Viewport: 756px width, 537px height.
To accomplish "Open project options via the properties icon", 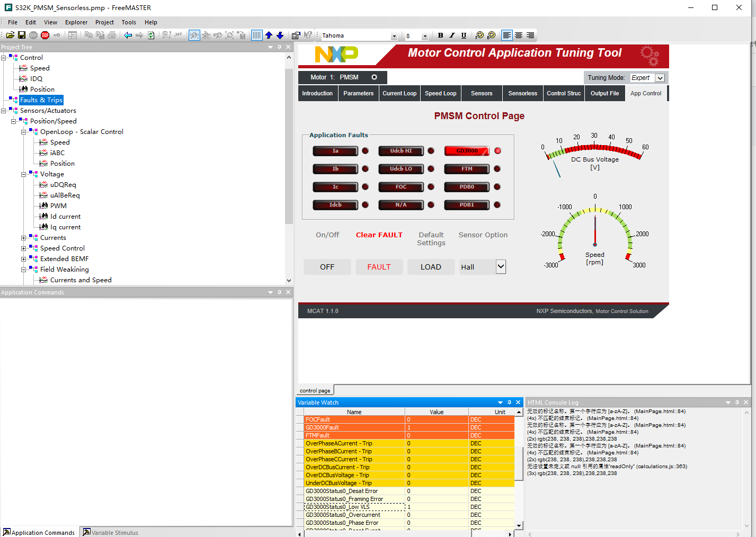I will [x=295, y=35].
